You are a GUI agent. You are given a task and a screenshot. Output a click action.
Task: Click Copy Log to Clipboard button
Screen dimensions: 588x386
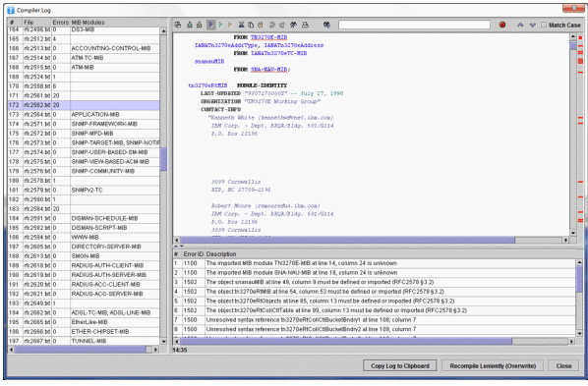point(400,365)
